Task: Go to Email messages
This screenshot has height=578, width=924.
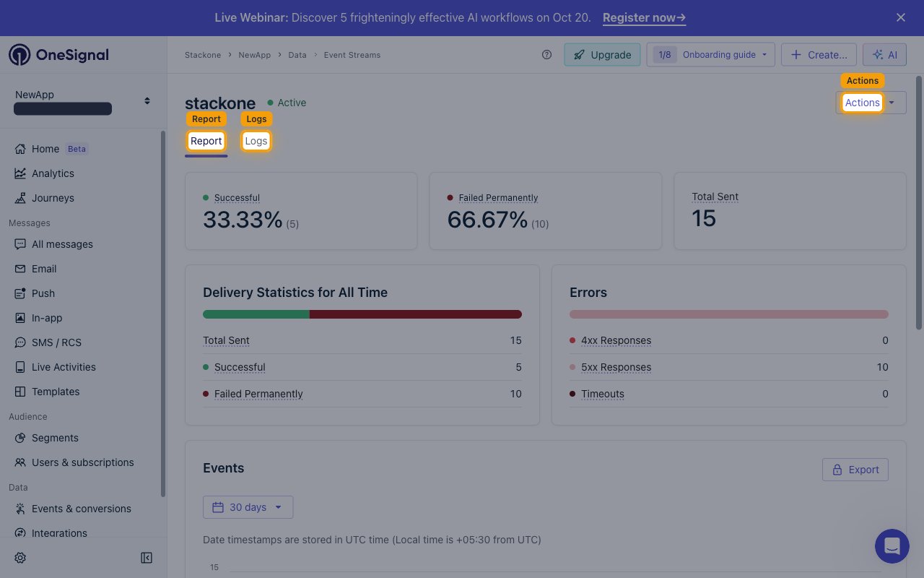Action: 44,269
